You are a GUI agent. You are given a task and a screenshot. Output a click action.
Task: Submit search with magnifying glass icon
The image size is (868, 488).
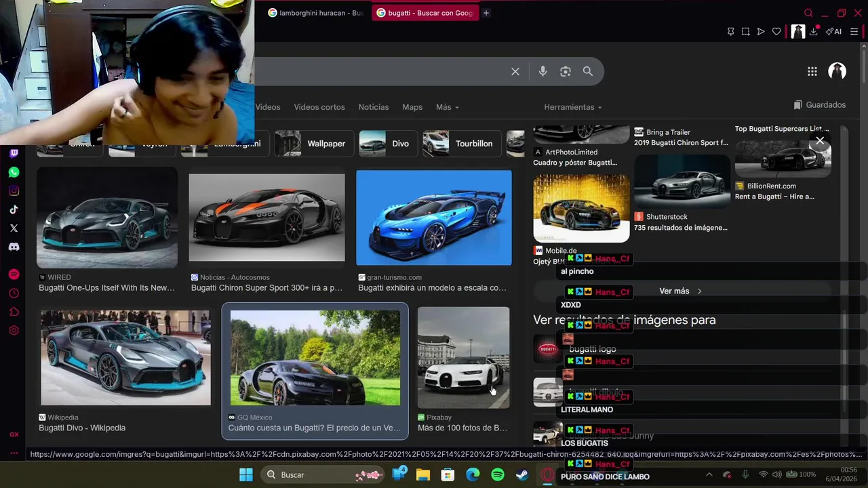588,71
